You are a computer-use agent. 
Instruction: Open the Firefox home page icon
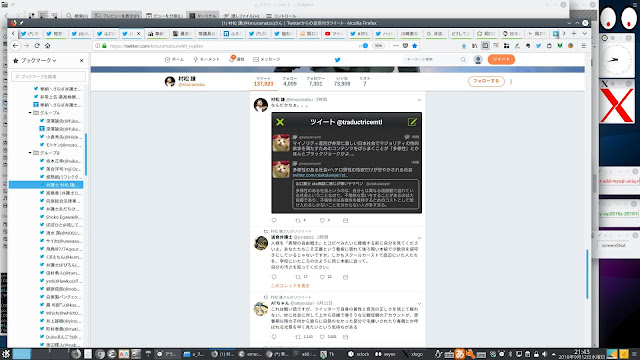click(x=47, y=46)
